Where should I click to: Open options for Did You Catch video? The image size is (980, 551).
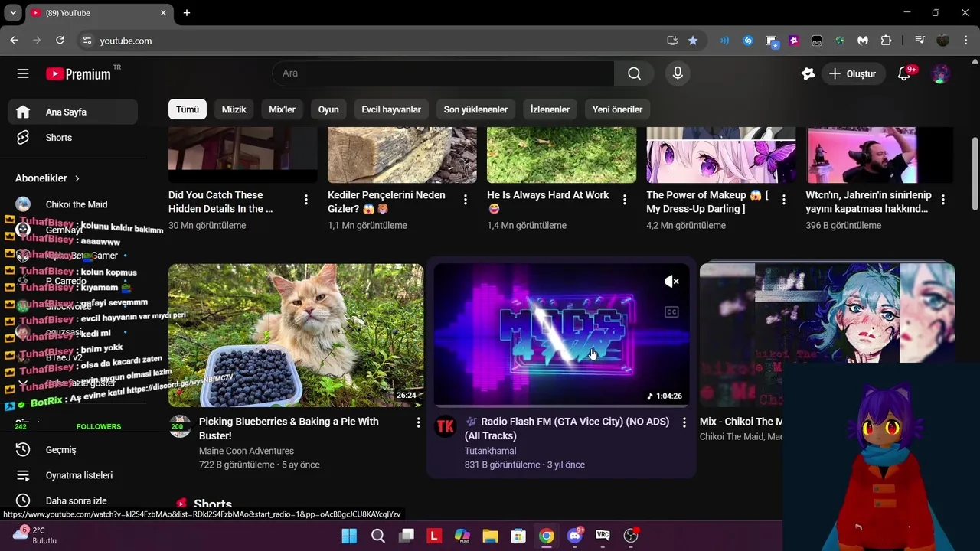(x=305, y=200)
